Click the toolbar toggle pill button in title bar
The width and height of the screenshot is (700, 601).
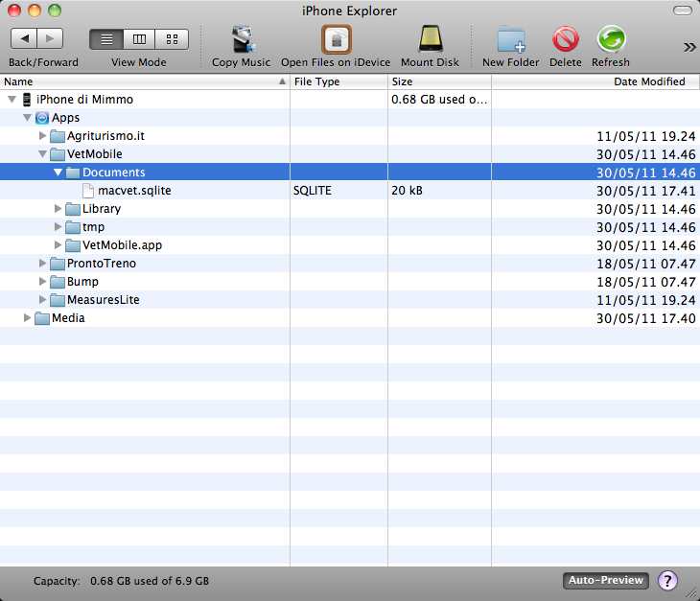point(682,11)
